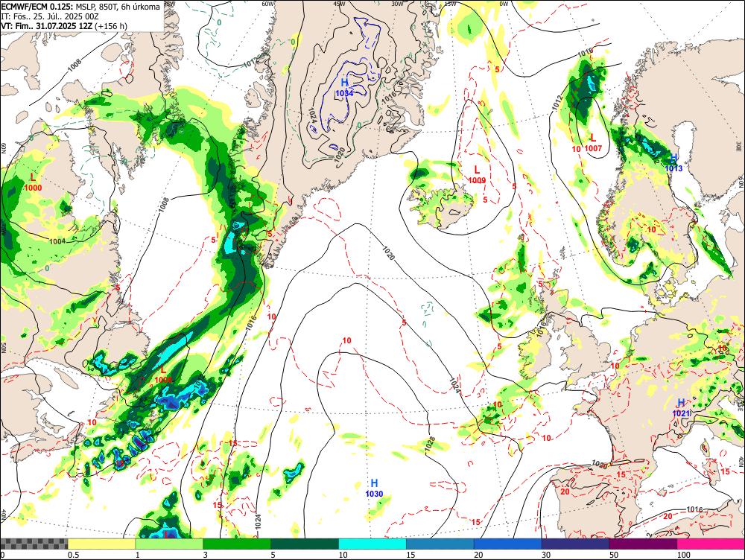Viewport: 745px width, 560px height.
Task: Click the '(+156 h)' forecast hour text
Action: point(111,25)
